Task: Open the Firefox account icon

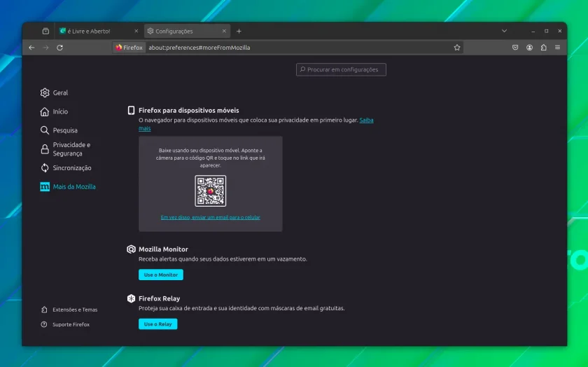Action: coord(529,48)
